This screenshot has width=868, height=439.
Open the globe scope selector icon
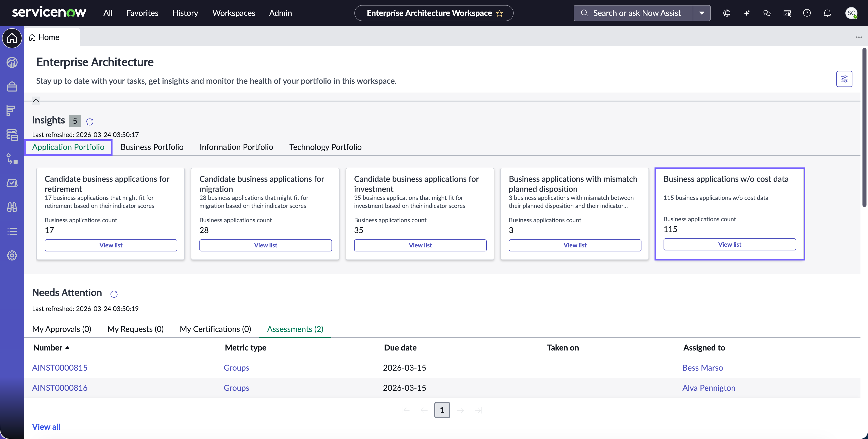(x=727, y=13)
